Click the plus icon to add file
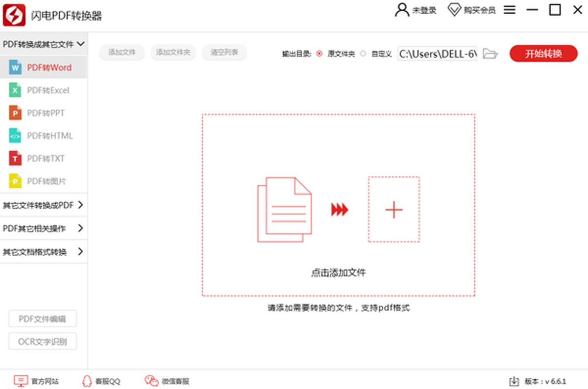This screenshot has width=588, height=389. coord(393,210)
